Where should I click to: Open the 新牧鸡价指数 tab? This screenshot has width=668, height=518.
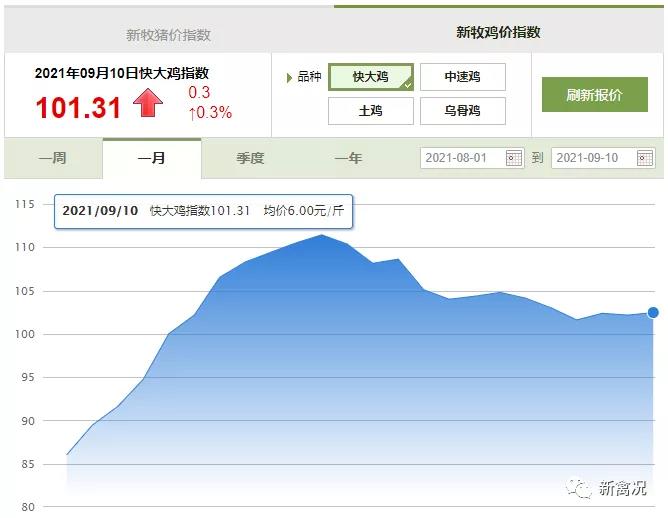(498, 30)
